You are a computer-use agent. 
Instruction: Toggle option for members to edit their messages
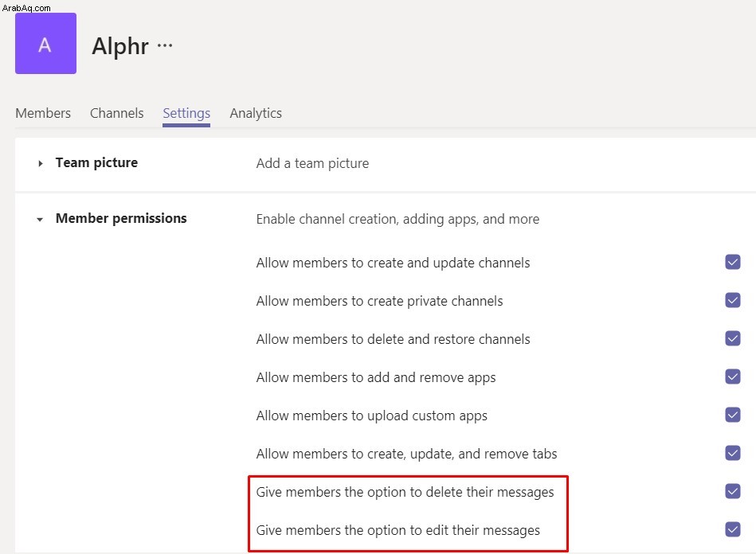[x=732, y=529]
